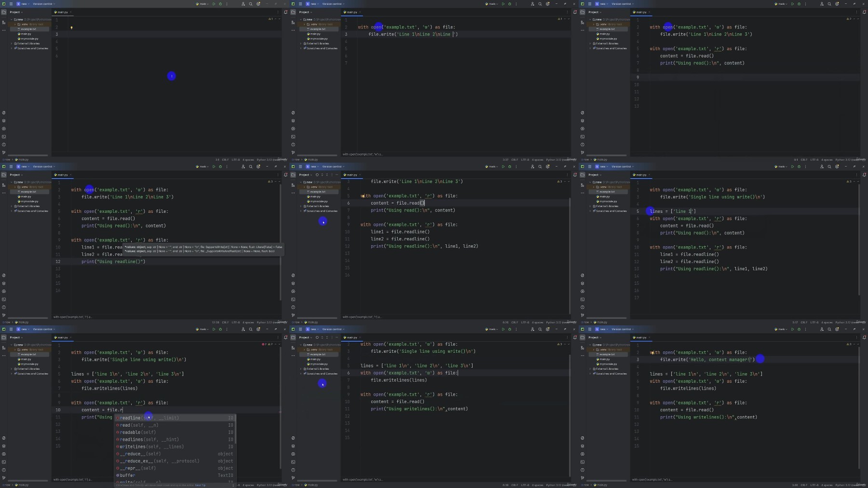Choose readline(self, __limit) from the completion popup

coord(175,418)
